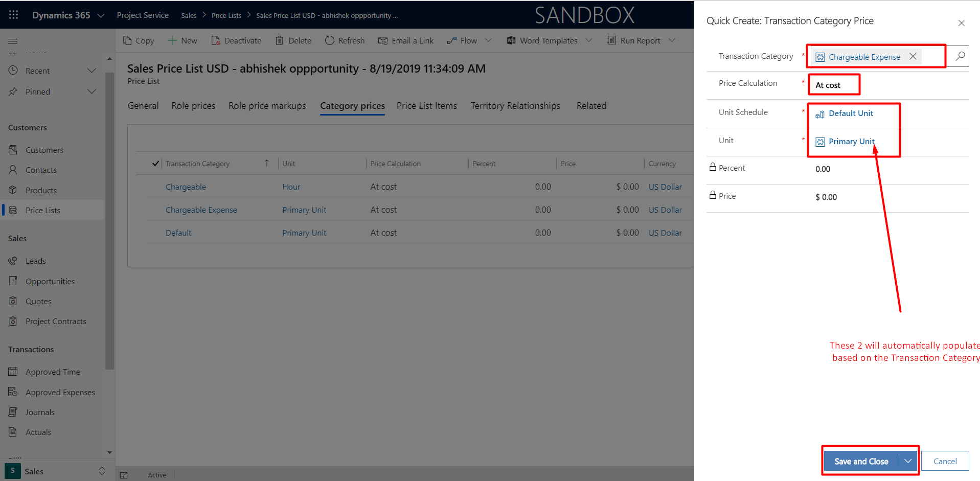Open the Transaction Category lookup search icon

(960, 56)
